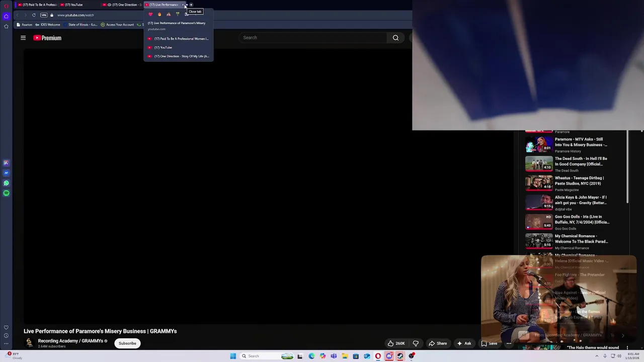This screenshot has height=362, width=644.
Task: Click the address bar URL
Action: (75, 15)
